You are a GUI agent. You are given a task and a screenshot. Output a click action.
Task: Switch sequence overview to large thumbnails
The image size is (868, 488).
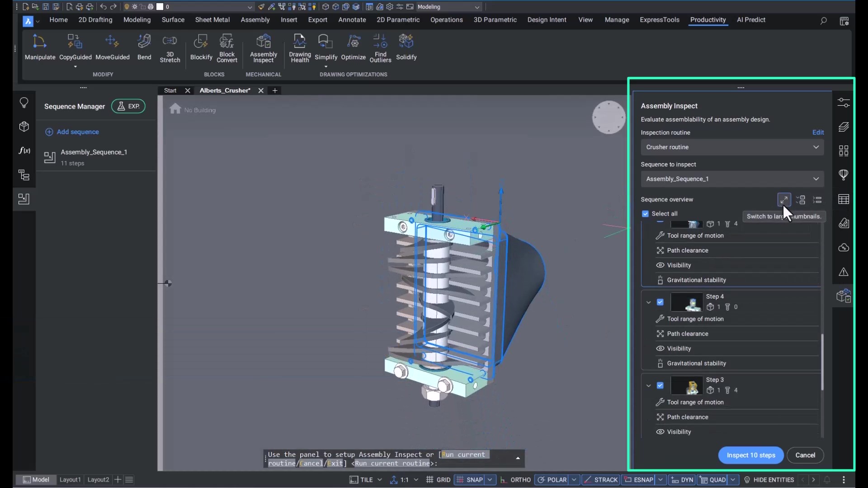783,200
